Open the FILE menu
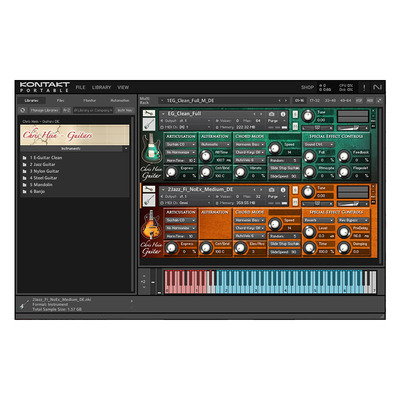Image resolution: width=400 pixels, height=400 pixels. [81, 87]
